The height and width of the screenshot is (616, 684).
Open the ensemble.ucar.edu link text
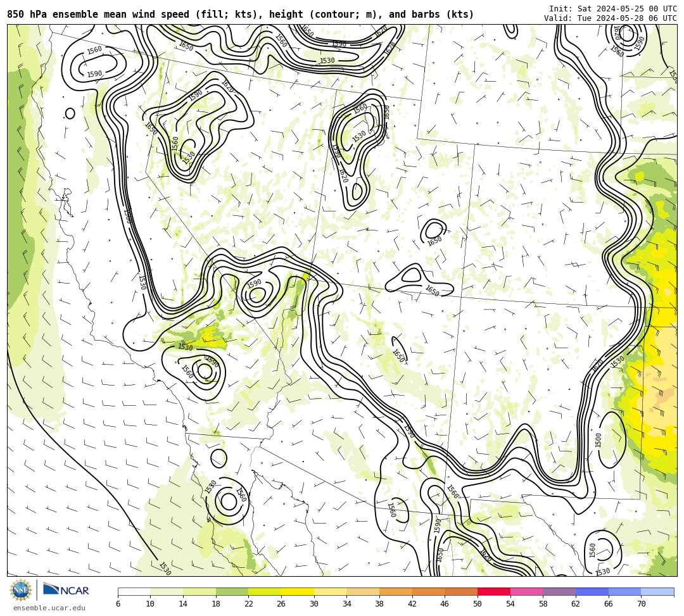pyautogui.click(x=49, y=608)
